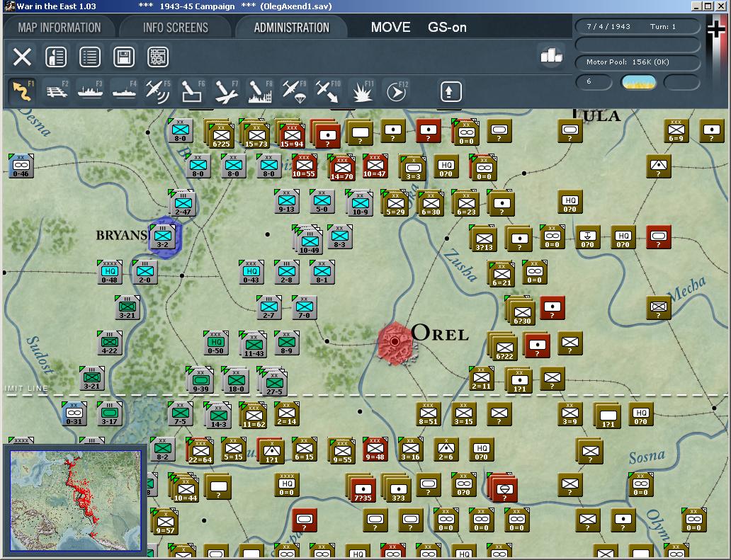This screenshot has width=731, height=560.
Task: Select Air recon mode (F5)
Action: [158, 91]
